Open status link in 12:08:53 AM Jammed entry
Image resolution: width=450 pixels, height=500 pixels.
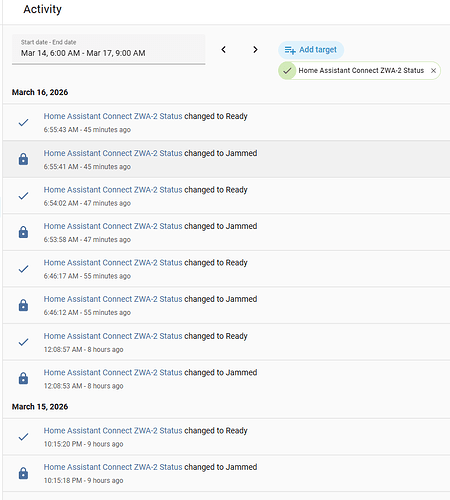[x=113, y=372]
